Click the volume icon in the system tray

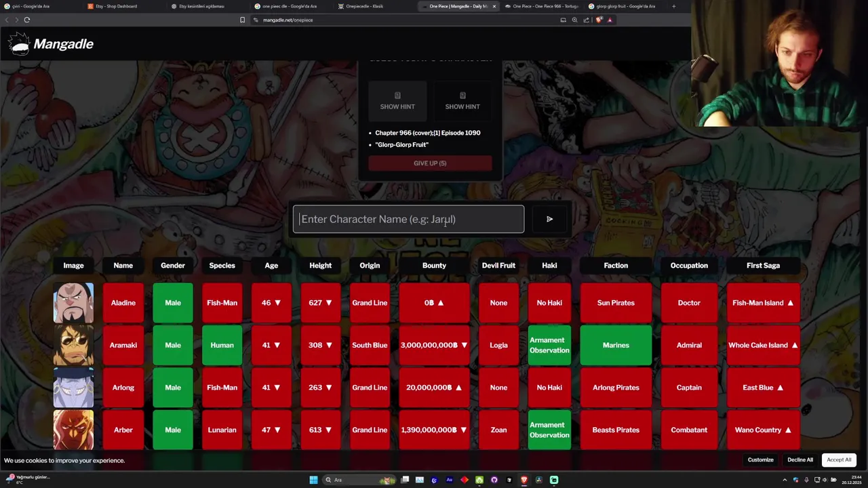(825, 480)
